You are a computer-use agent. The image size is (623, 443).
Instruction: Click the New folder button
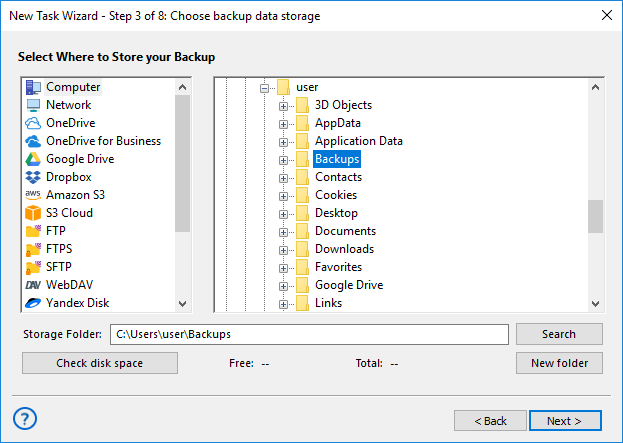(559, 363)
